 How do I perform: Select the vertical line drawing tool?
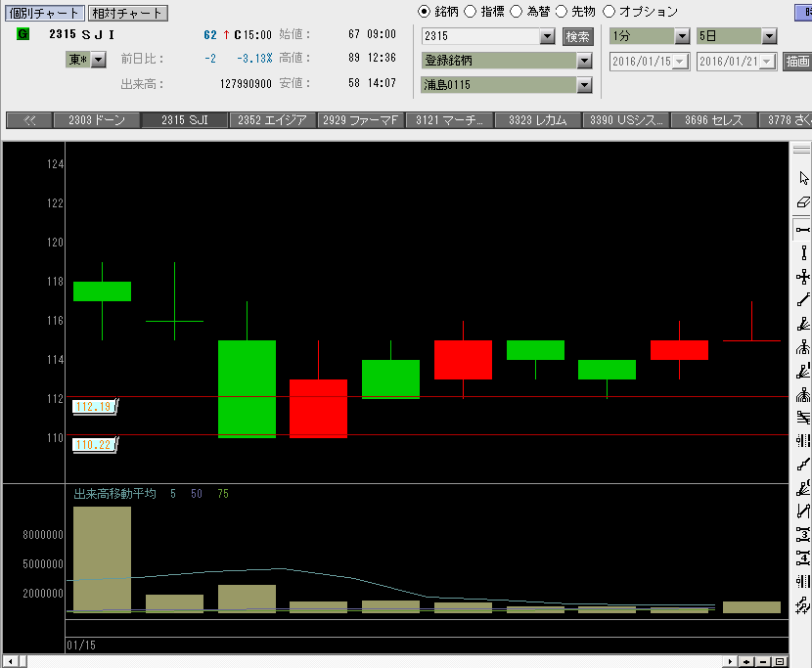[x=803, y=253]
